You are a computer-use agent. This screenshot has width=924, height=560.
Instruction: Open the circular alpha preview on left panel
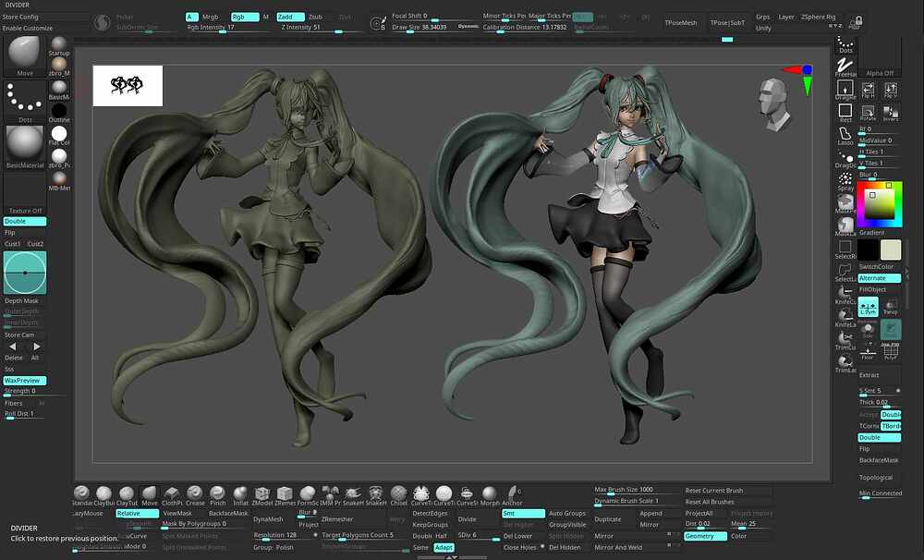tap(25, 273)
